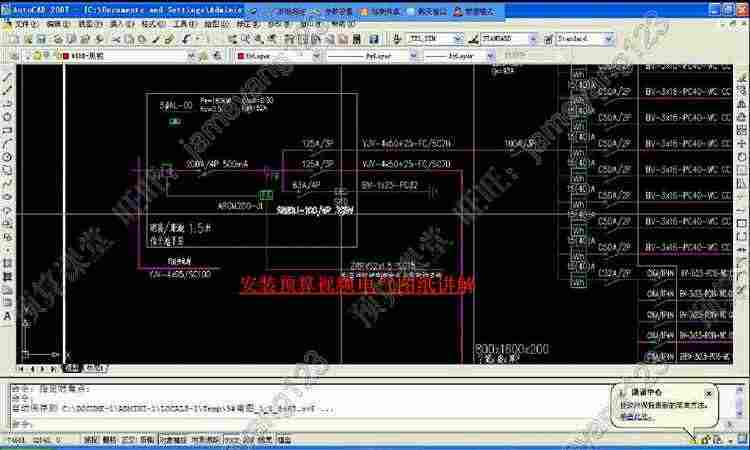Click the Save icon in standard toolbar
This screenshot has height=450, width=750.
pos(42,39)
